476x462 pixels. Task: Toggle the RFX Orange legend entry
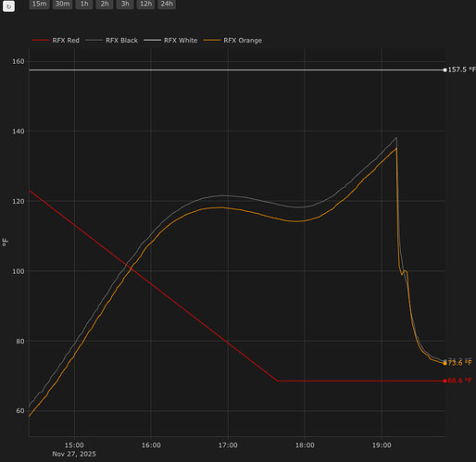232,41
